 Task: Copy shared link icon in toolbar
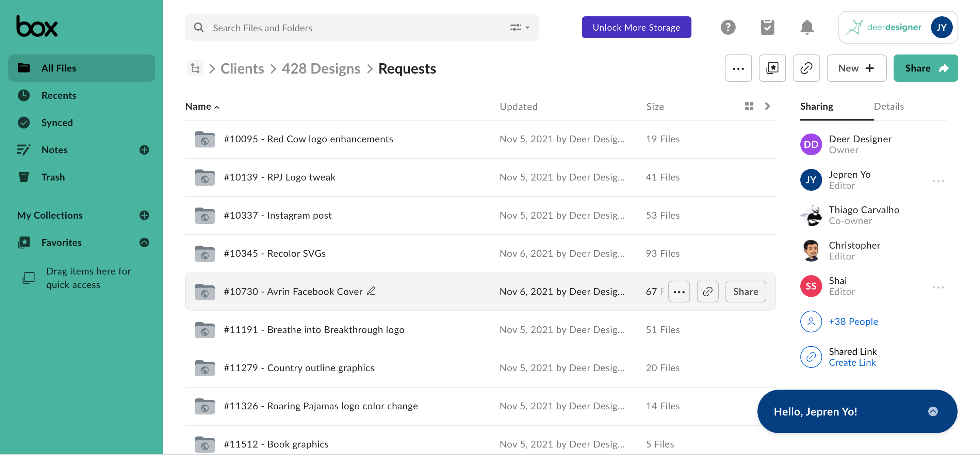(x=806, y=68)
